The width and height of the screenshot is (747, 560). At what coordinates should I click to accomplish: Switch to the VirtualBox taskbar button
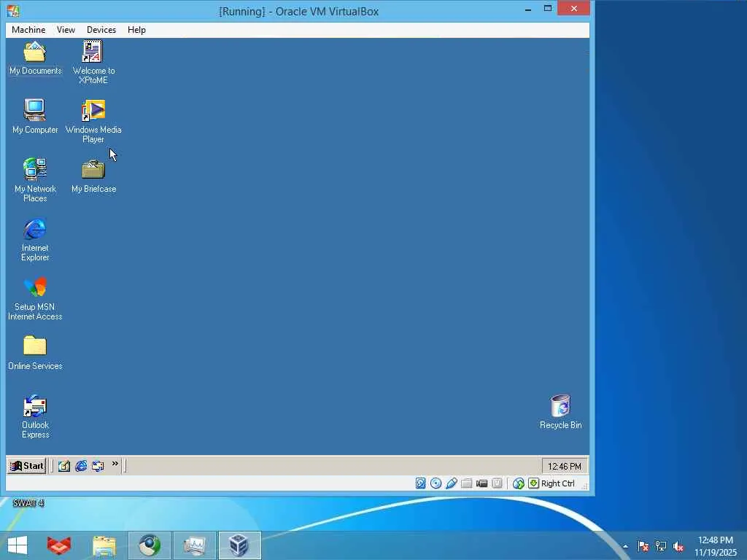(x=240, y=545)
